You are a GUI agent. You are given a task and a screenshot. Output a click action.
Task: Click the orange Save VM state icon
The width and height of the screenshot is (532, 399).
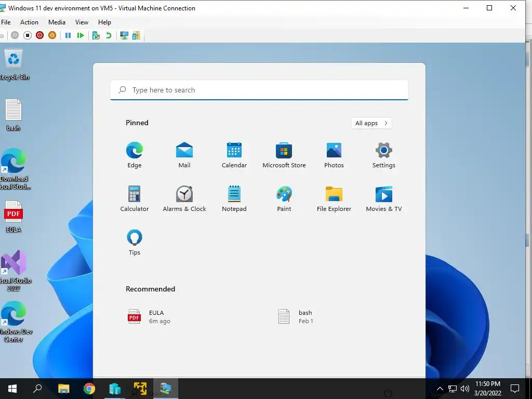[x=52, y=35]
